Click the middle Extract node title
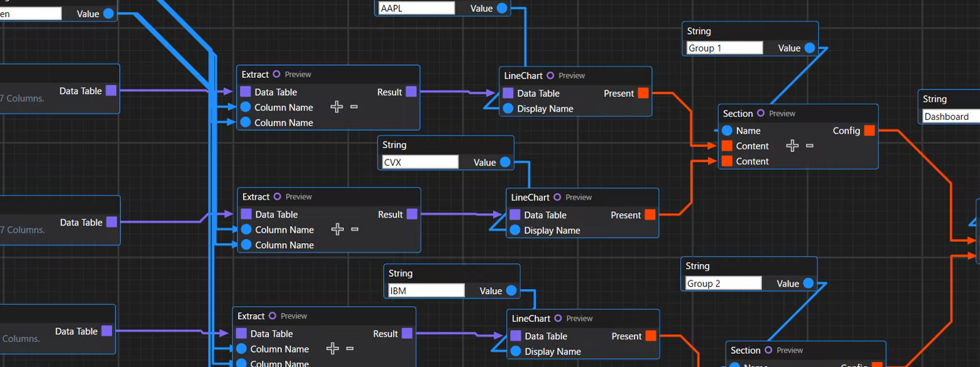The image size is (980, 367). click(x=256, y=197)
